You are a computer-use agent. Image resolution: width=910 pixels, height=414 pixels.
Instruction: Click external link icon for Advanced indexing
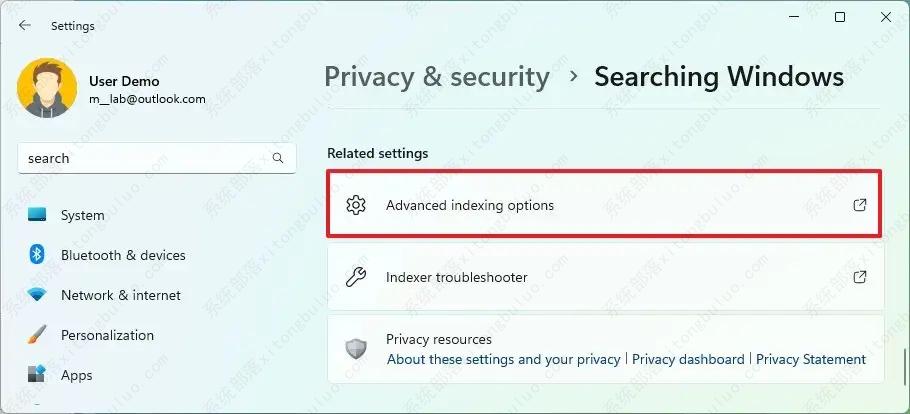[x=860, y=205]
